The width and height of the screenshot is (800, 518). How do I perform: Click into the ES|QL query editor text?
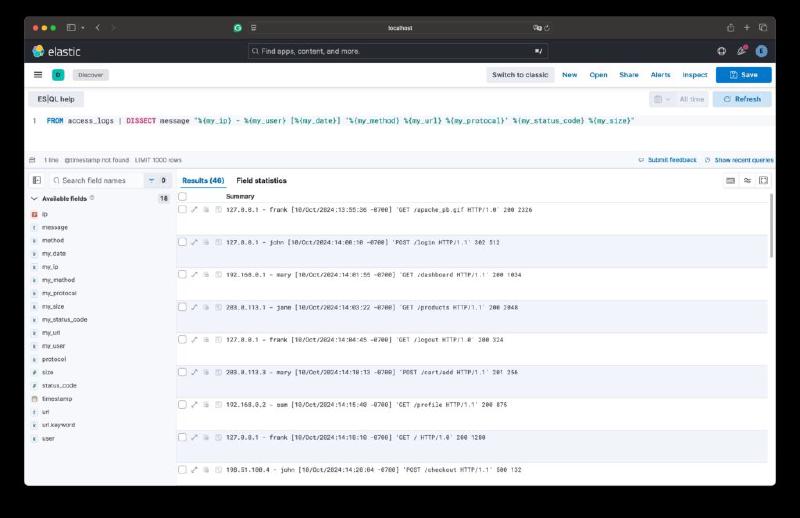point(340,121)
